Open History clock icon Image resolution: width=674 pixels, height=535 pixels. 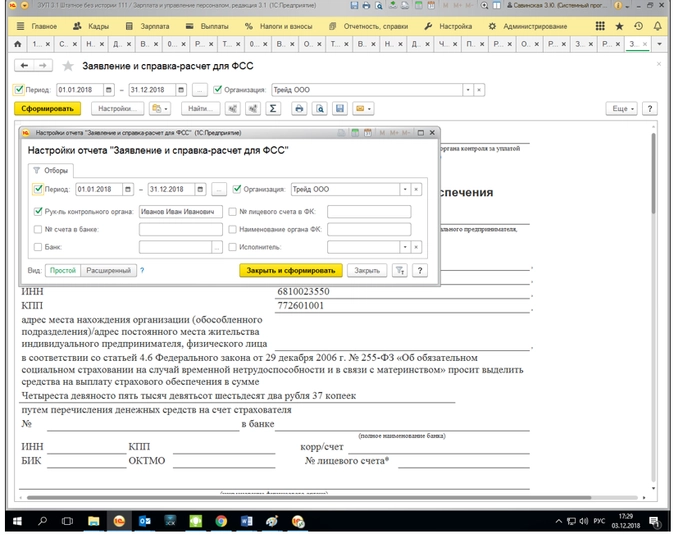tap(638, 26)
